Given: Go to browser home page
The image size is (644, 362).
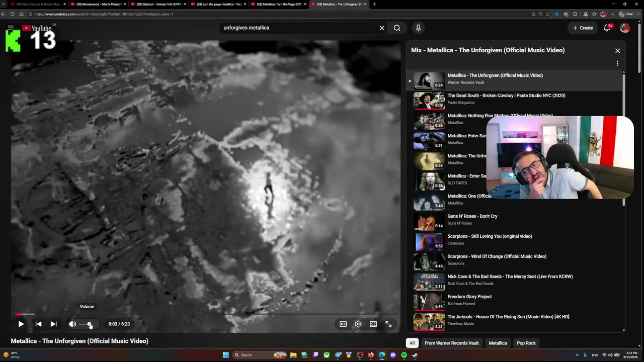Looking at the screenshot, I should tap(21, 14).
